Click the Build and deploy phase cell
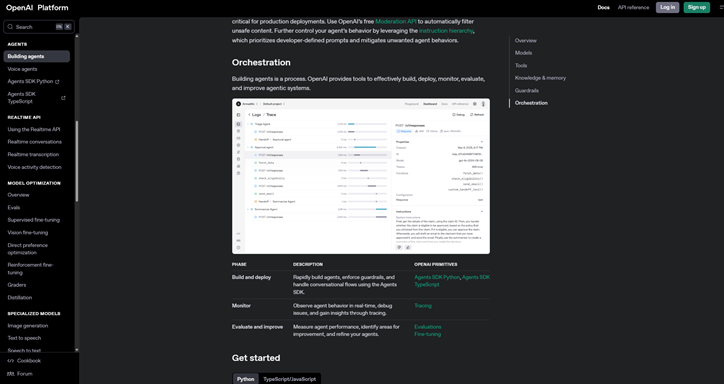This screenshot has width=724, height=384. pos(251,277)
